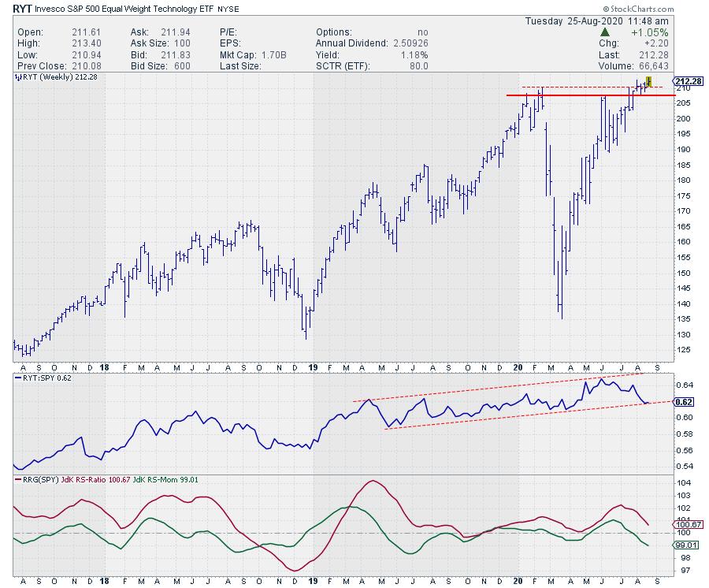Click the 100.67 JdK RS-Ratio value tag
This screenshot has width=709, height=588.
point(688,524)
